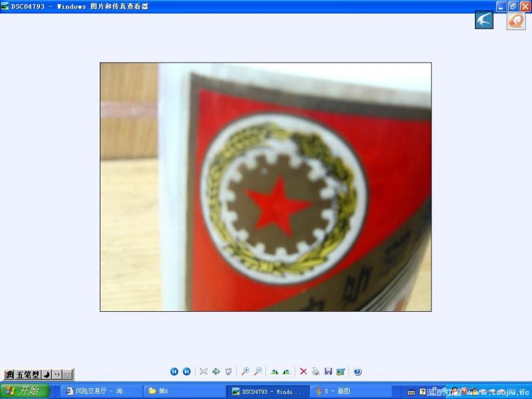
Task: Select the DSC04793 taskbar button
Action: click(268, 392)
